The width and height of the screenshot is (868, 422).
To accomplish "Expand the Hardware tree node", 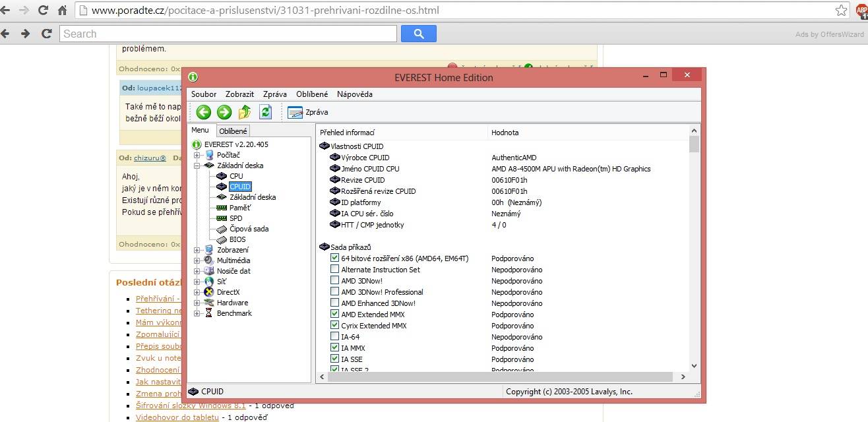I will pyautogui.click(x=197, y=303).
